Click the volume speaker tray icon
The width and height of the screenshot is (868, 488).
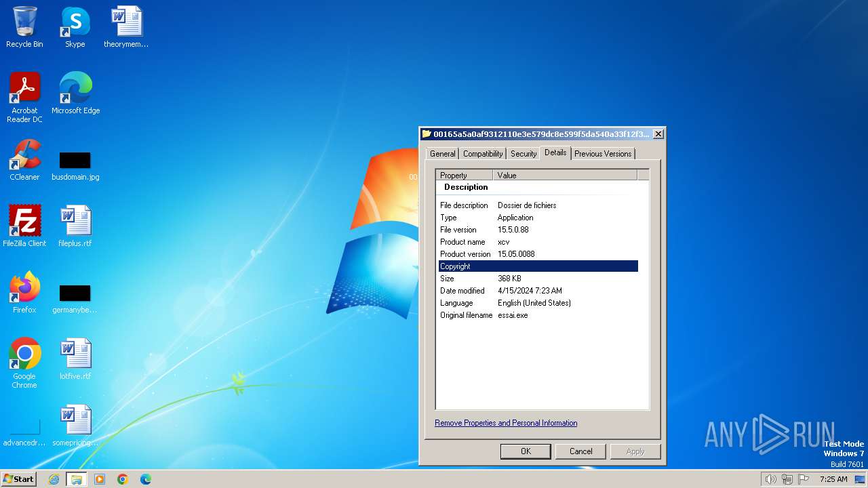(771, 479)
